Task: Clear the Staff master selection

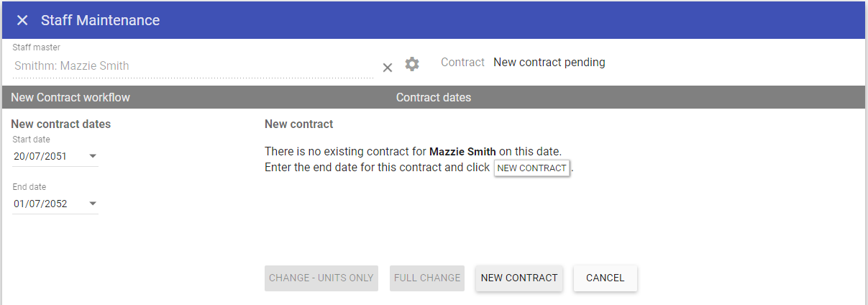Action: tap(388, 67)
